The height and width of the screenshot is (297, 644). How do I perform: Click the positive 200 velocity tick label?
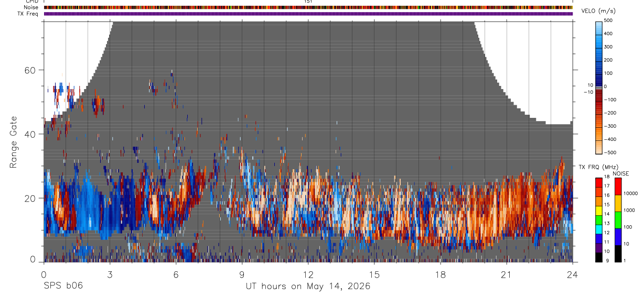(x=608, y=60)
